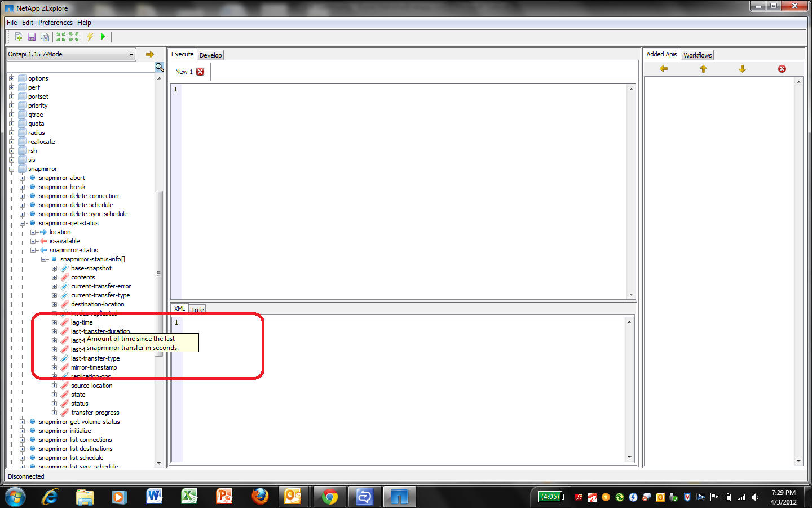Click the folder icon beside options

tap(22, 78)
